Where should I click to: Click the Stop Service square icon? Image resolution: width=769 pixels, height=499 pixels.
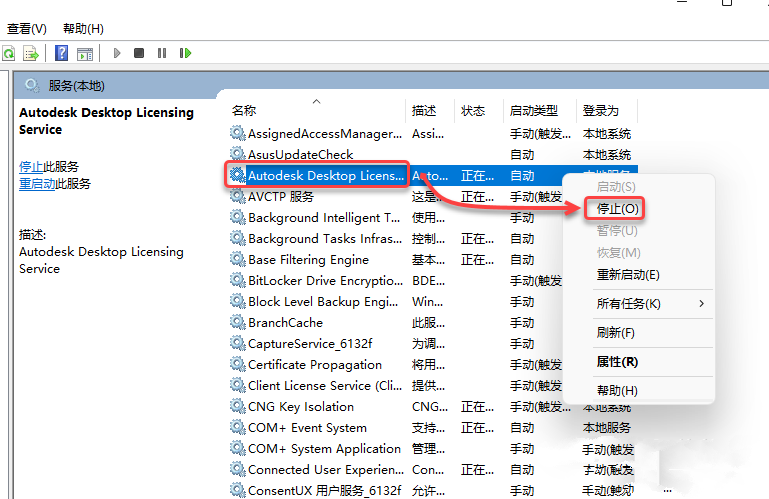tap(139, 53)
